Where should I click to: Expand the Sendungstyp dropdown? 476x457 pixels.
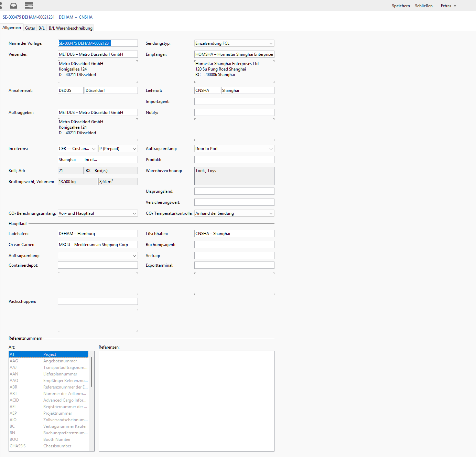[x=271, y=43]
